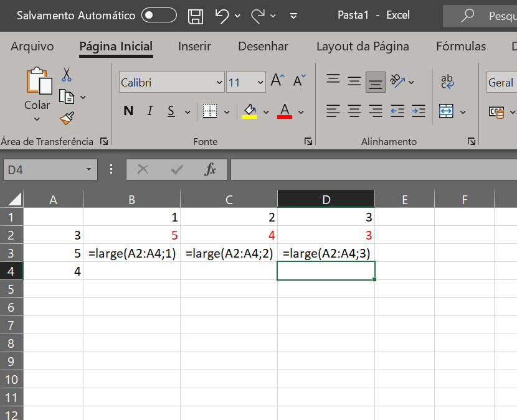This screenshot has height=420, width=517.
Task: Open the Borders options dropdown arrow
Action: 227,113
